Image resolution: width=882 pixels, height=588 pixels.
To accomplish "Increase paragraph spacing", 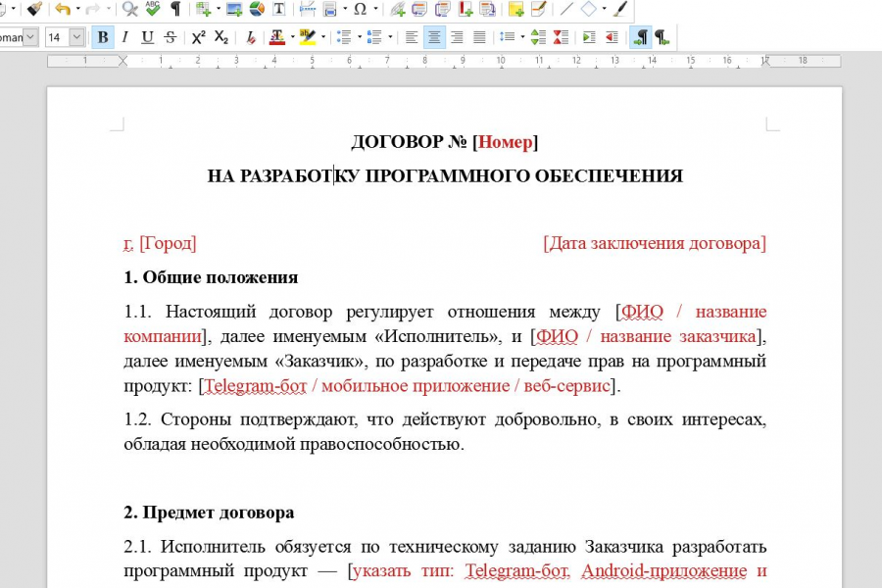I will (538, 37).
